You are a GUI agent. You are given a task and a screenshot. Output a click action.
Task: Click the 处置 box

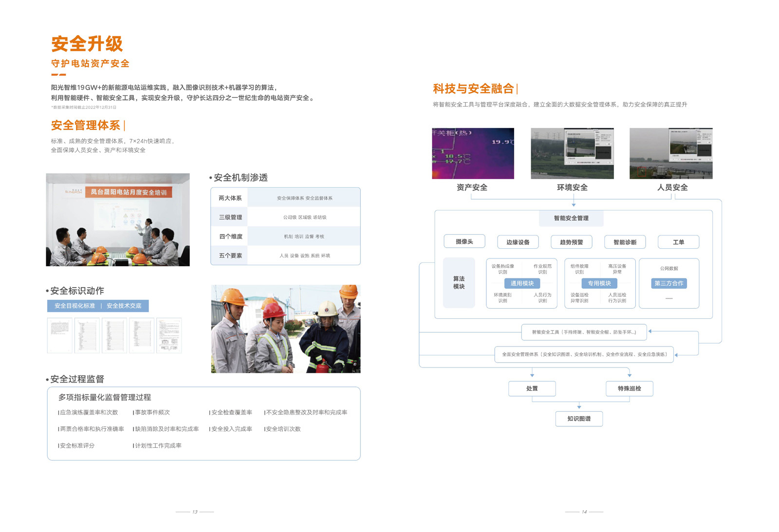(532, 388)
